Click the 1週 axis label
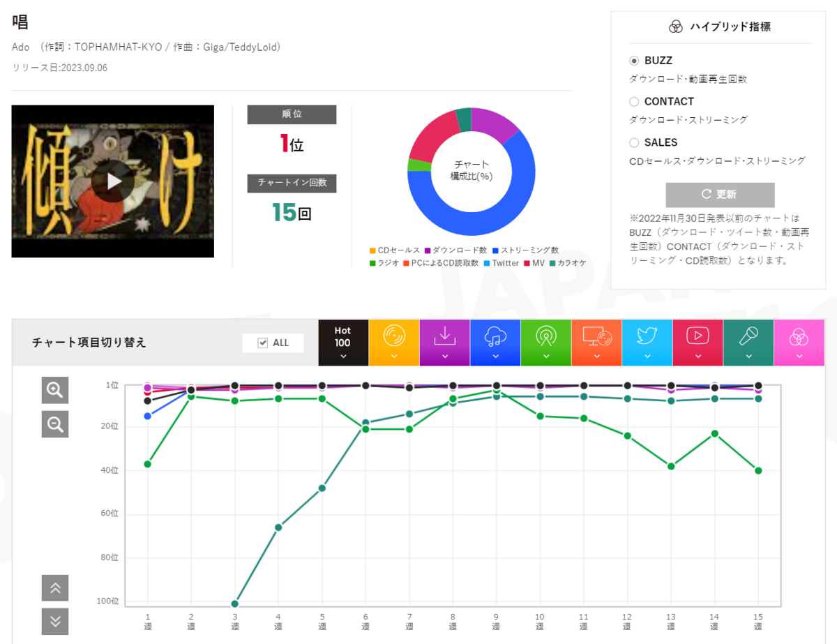This screenshot has width=837, height=644. pos(148,621)
